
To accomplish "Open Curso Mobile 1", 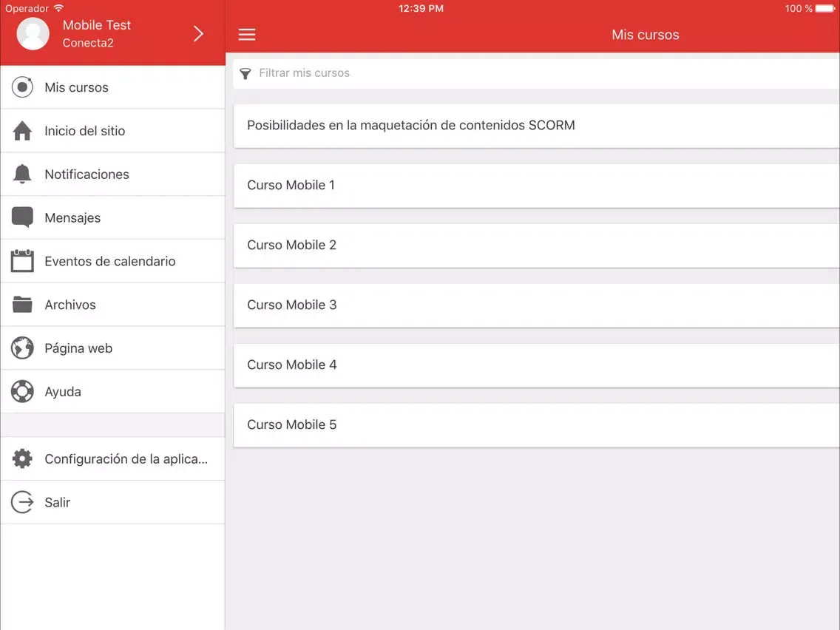I will tap(536, 186).
